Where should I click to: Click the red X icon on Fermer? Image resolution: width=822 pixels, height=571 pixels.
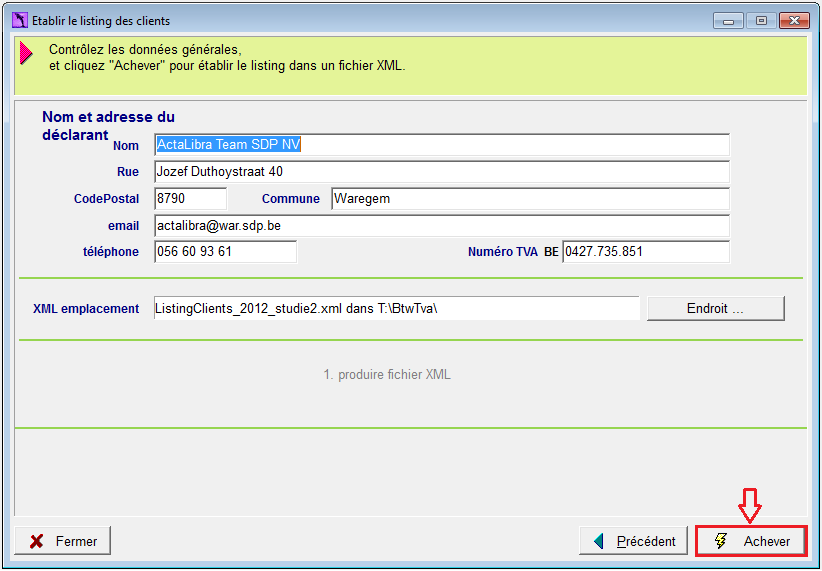(x=37, y=542)
